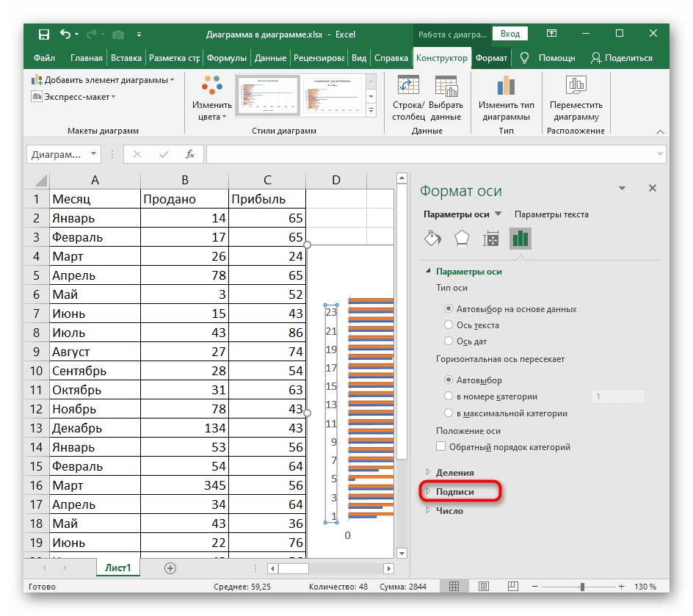The width and height of the screenshot is (693, 616).
Task: Undo the last action
Action: coord(65,34)
